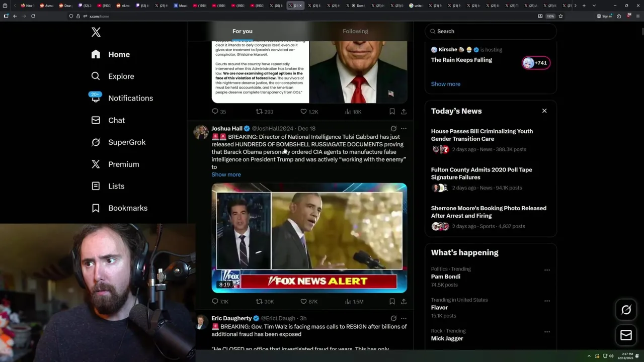Screen dimensions: 644x362
Task: Bookmark this page with the star icon
Action: (x=560, y=16)
